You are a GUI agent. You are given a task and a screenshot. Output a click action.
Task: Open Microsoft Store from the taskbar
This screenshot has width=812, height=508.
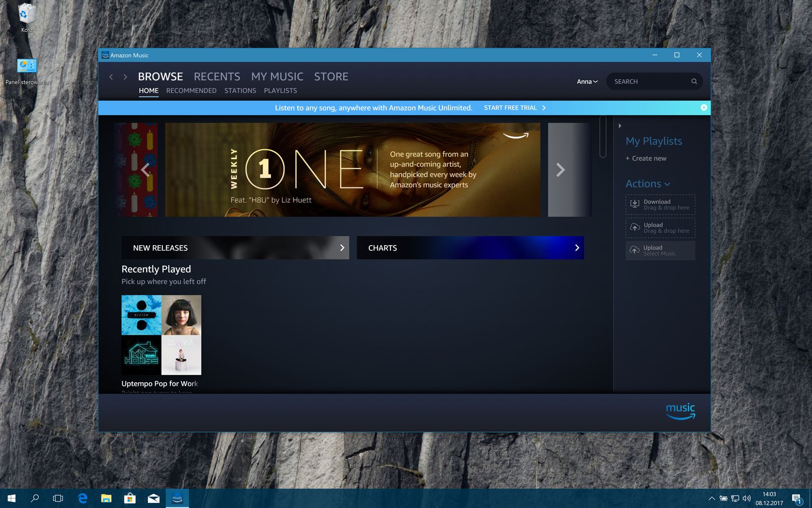[x=130, y=498]
